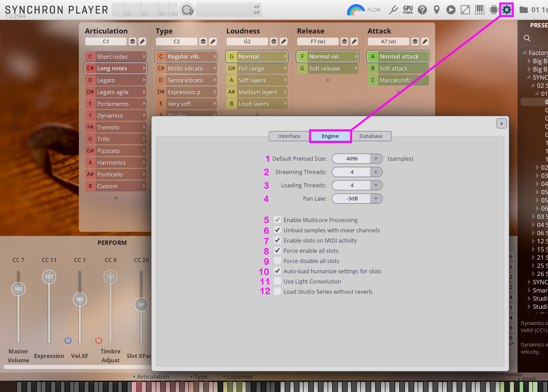This screenshot has width=548, height=392.
Task: Click the pencil edit icon under Articulation
Action: (142, 41)
